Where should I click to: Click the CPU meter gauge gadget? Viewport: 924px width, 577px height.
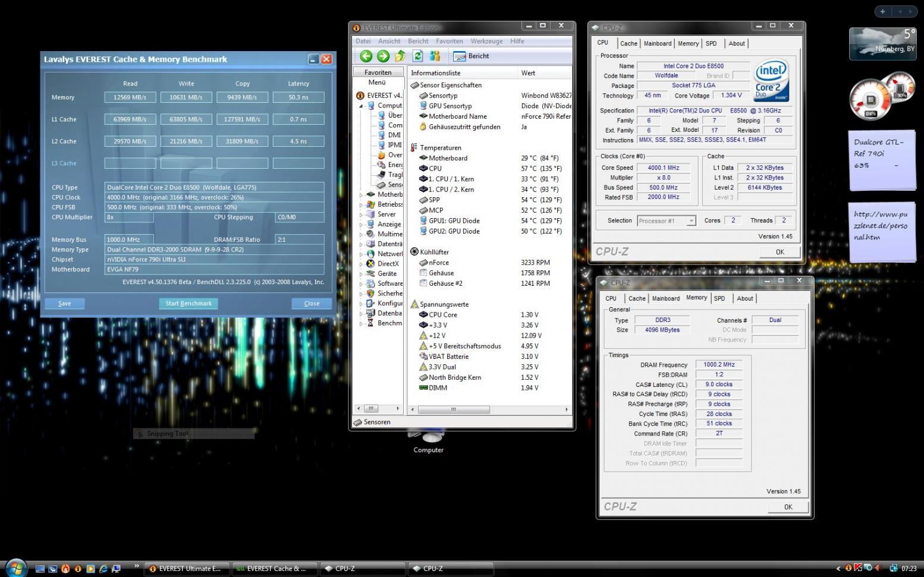pos(870,100)
